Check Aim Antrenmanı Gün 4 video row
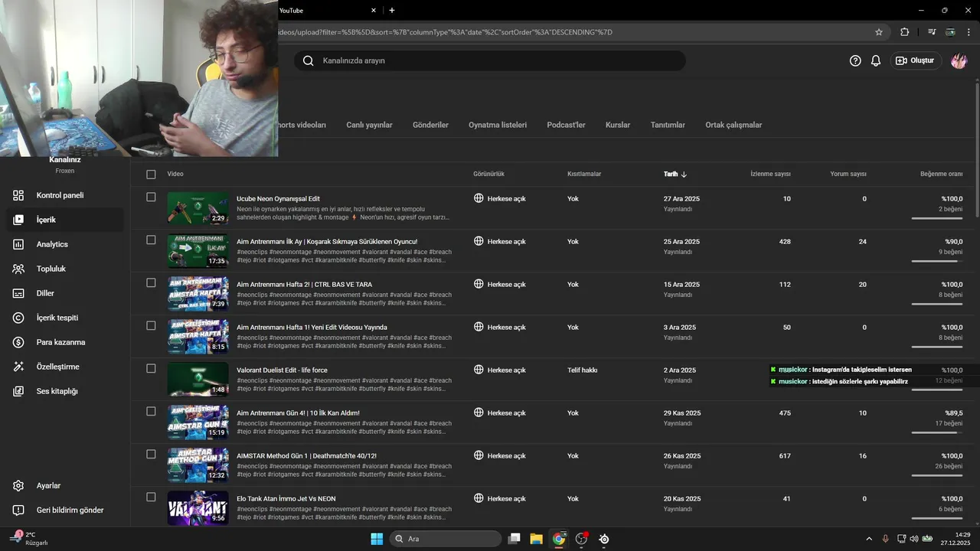 point(151,412)
